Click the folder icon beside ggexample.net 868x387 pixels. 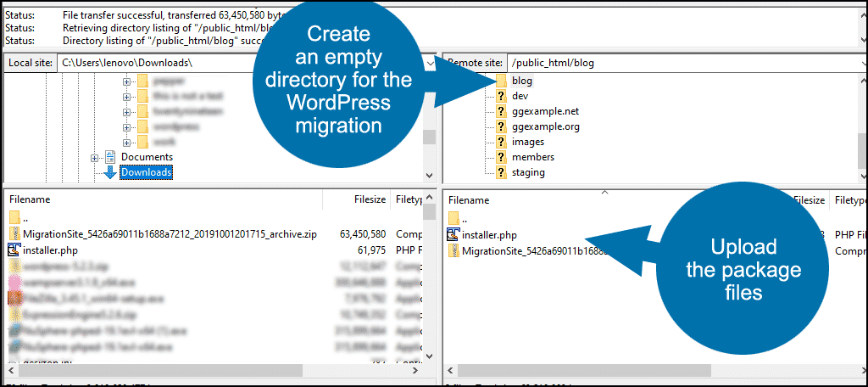[x=502, y=111]
